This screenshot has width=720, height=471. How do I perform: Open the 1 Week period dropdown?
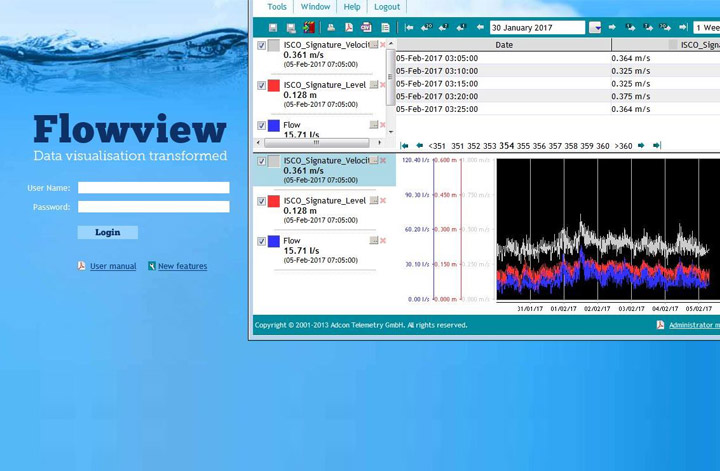[x=706, y=28]
